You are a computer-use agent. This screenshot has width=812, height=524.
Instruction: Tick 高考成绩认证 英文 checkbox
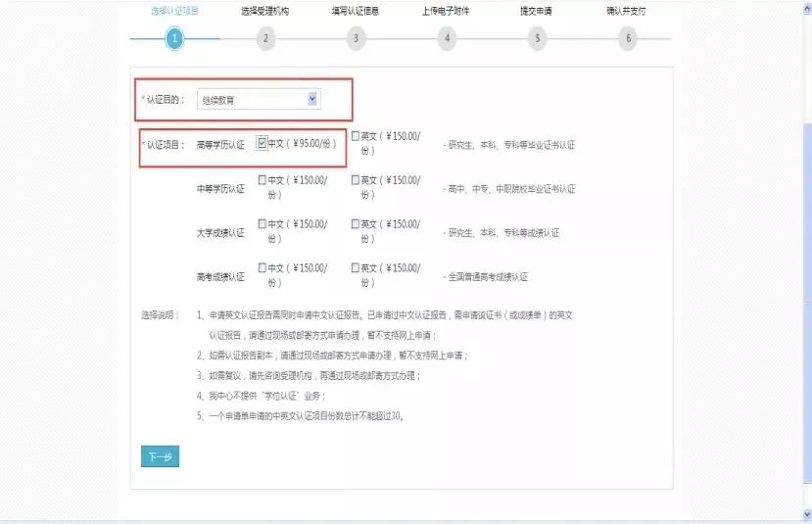[x=356, y=267]
